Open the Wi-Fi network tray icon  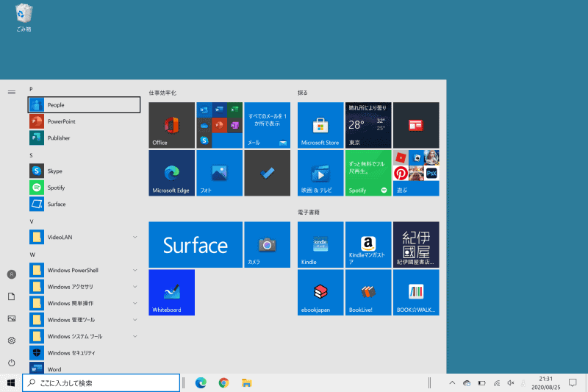click(x=497, y=382)
